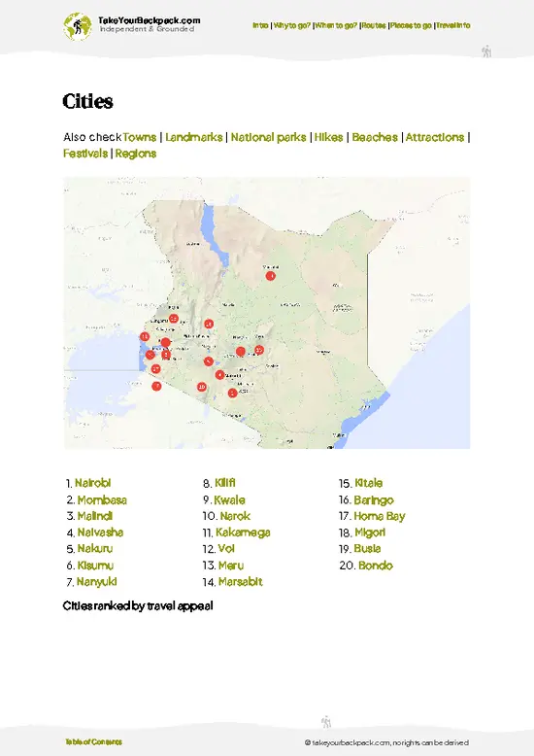
Task: Open the 'When to go?' header link
Action: [336, 25]
